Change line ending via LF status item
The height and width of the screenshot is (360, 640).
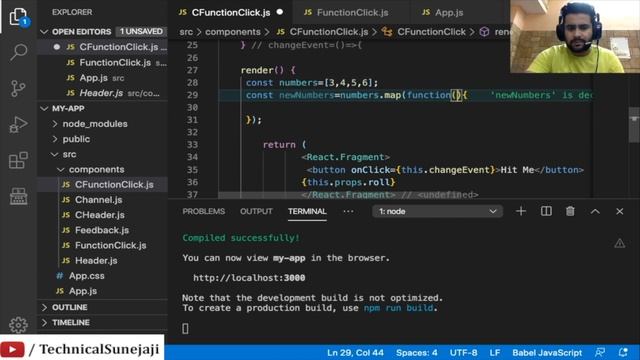point(495,353)
